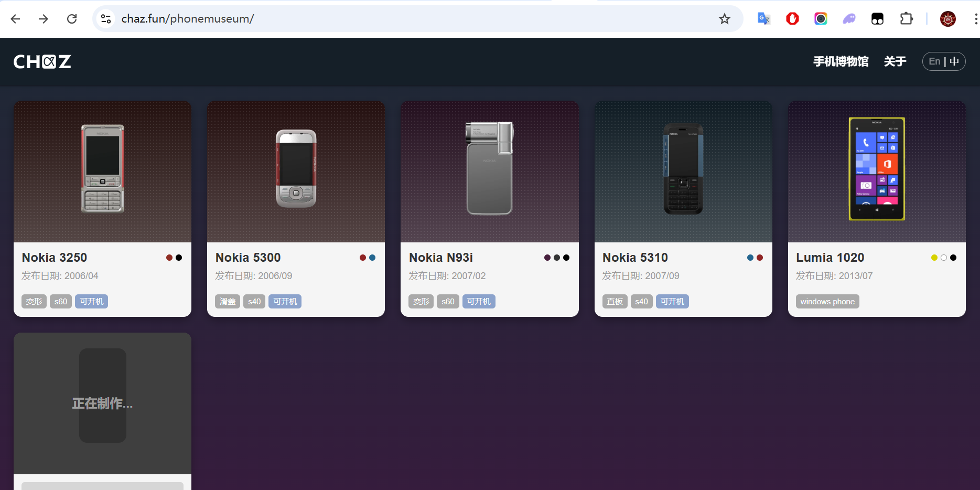Select red color dot for Nokia 3250
This screenshot has width=980, height=490.
pos(169,258)
